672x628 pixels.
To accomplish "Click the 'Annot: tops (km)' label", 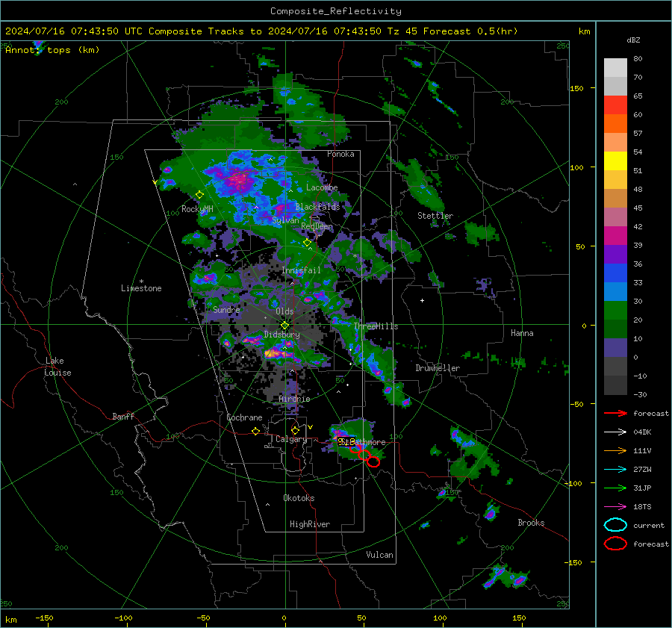I will point(52,50).
